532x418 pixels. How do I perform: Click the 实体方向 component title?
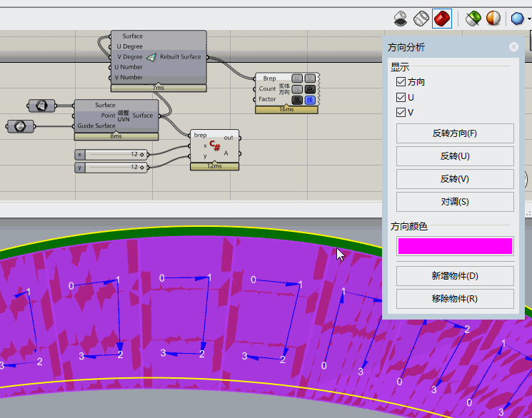284,89
